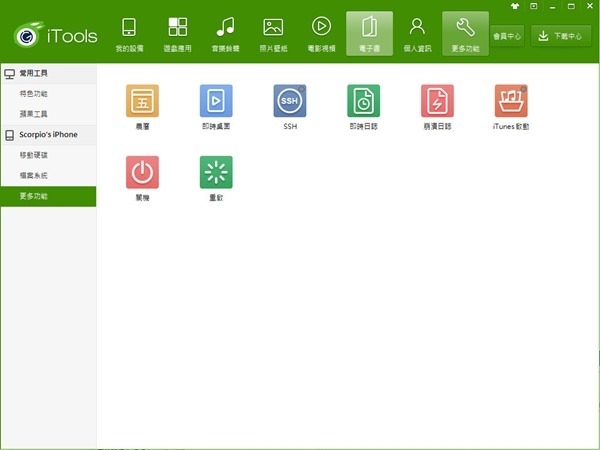The height and width of the screenshot is (450, 600).
Task: Open the yellow calendar tool icon
Action: tap(142, 101)
